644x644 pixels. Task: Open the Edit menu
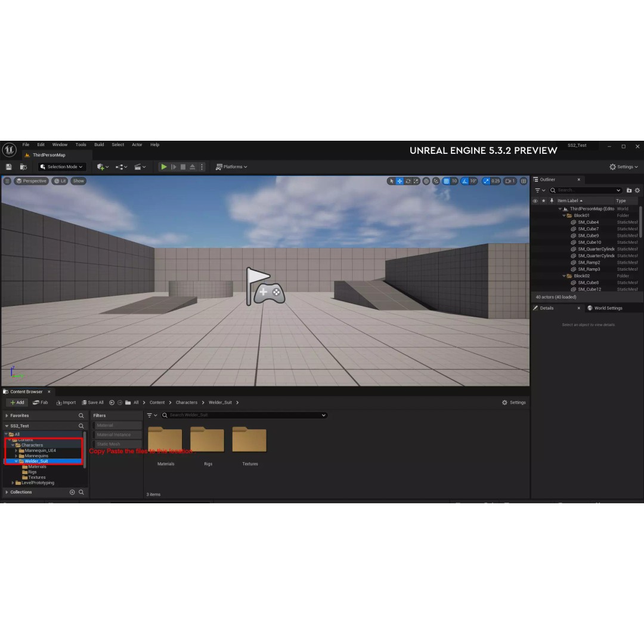41,144
